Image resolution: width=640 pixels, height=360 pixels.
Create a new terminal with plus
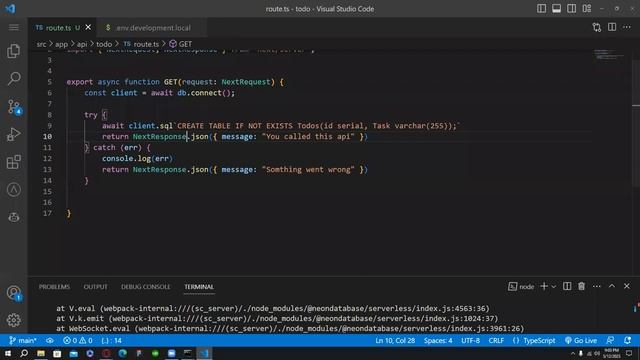(x=544, y=287)
